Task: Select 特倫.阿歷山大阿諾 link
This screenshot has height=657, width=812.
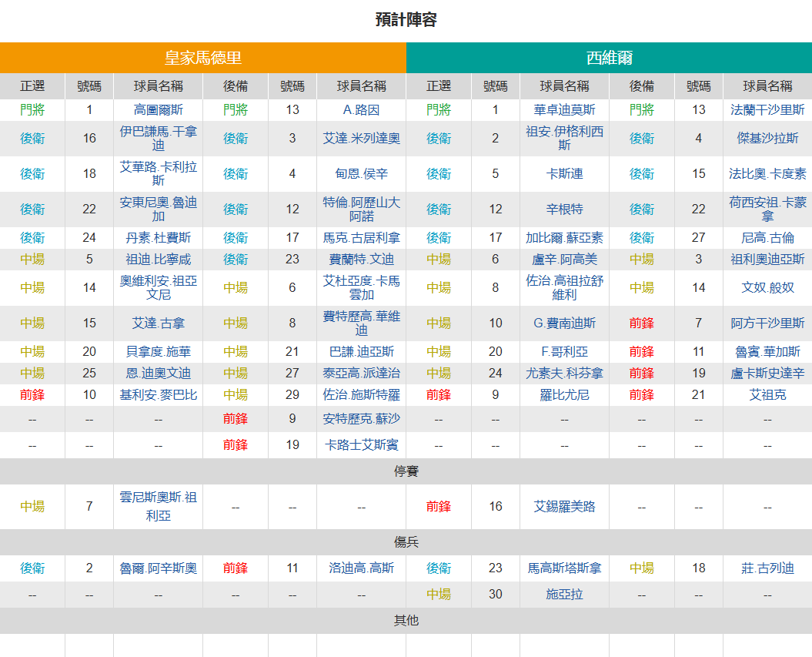Action: point(361,210)
